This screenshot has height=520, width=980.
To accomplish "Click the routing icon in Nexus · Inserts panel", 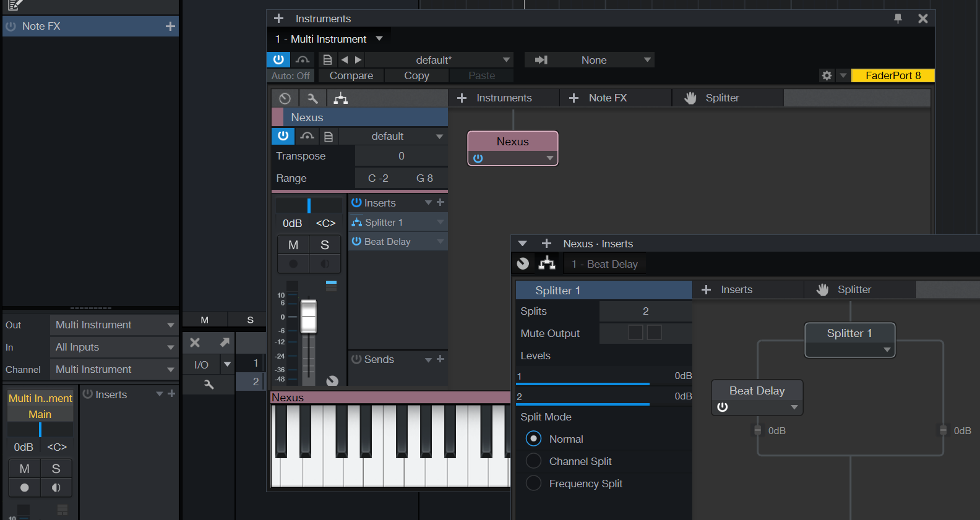I will coord(547,264).
